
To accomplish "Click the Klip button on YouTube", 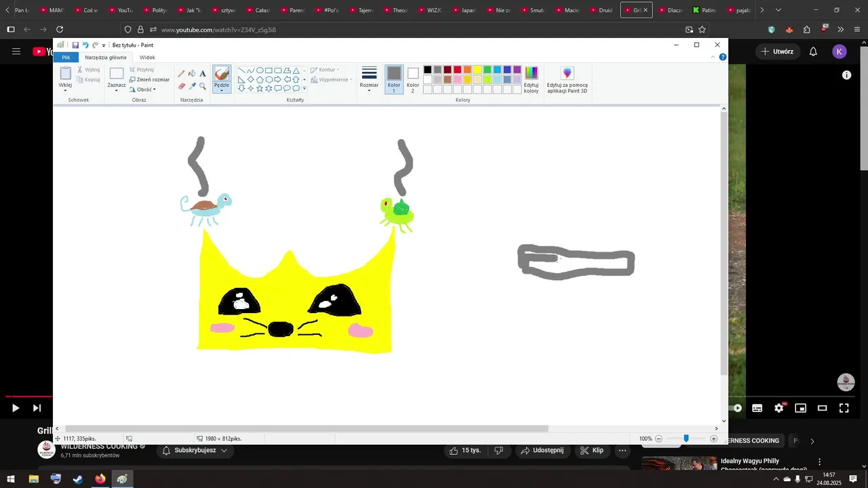I will tap(592, 450).
